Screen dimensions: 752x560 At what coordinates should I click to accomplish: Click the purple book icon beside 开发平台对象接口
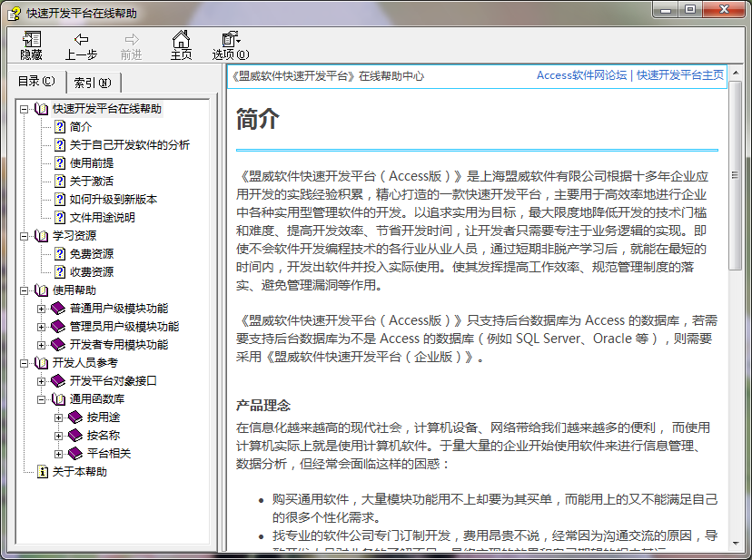pyautogui.click(x=58, y=381)
